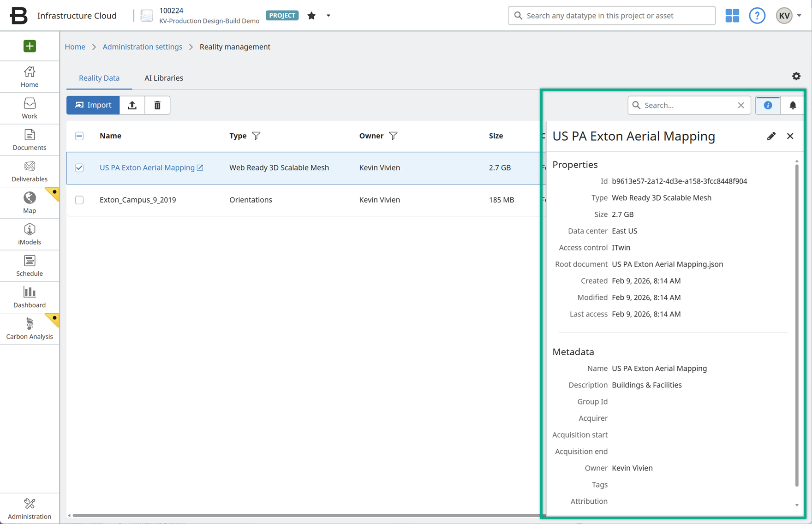This screenshot has width=812, height=524.
Task: Click the Import button
Action: 93,105
